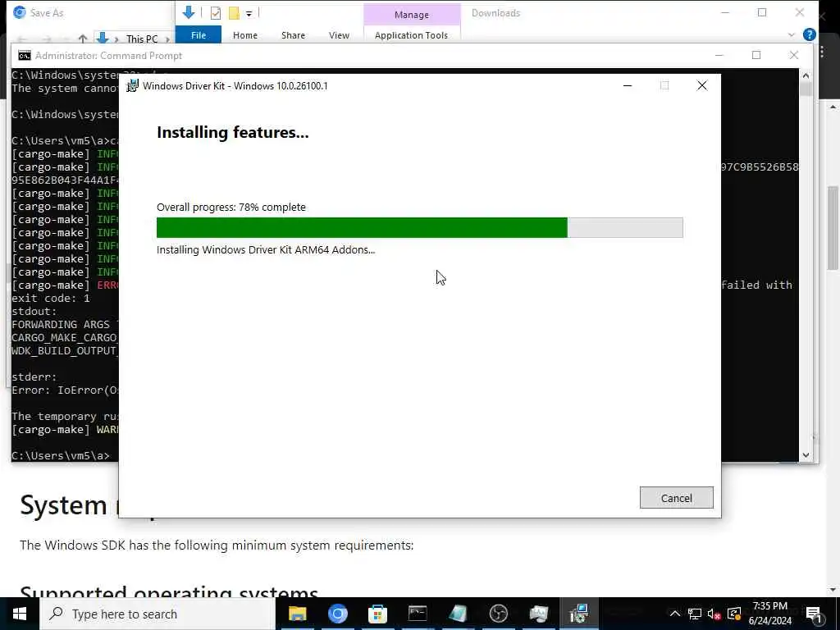Open the grey installer package icon on taskbar
This screenshot has height=630, width=840.
[x=538, y=614]
